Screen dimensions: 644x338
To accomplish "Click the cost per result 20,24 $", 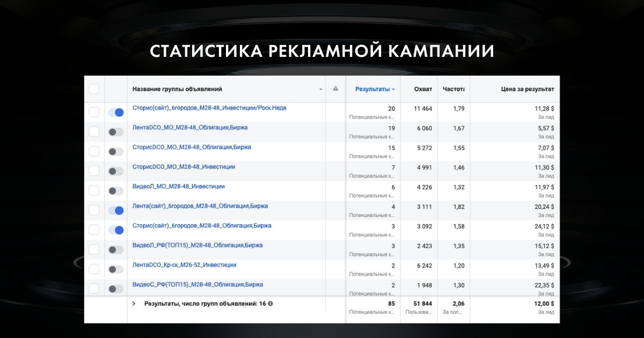I will 543,207.
